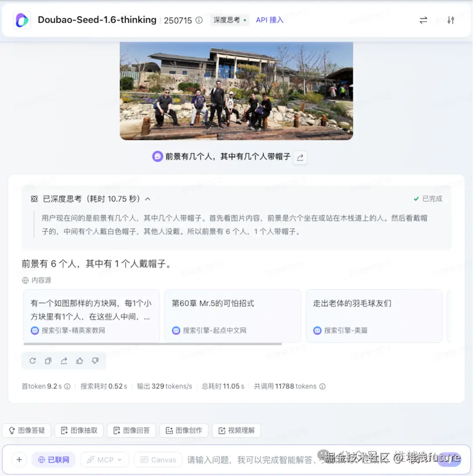The width and height of the screenshot is (473, 476).
Task: Select the 视频理解 tool
Action: point(236,430)
